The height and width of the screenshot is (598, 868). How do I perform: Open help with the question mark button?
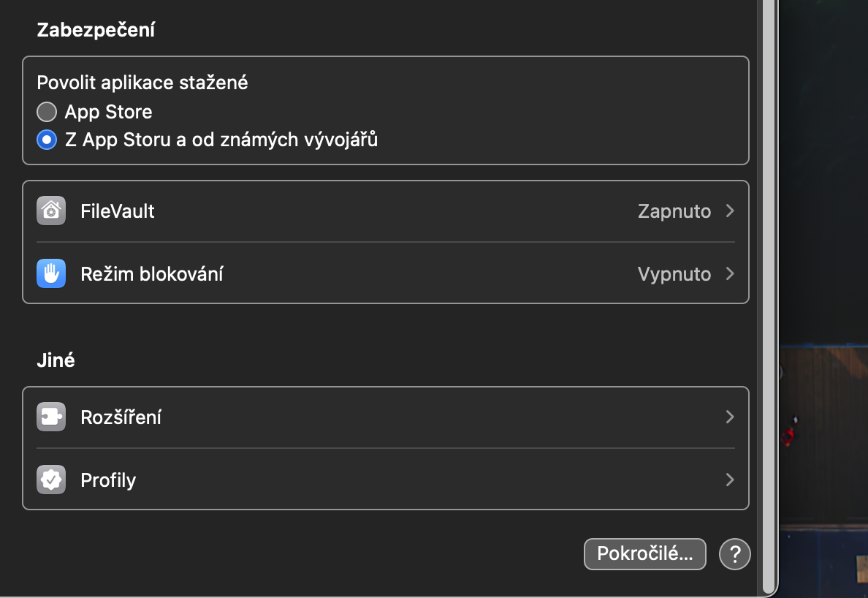pyautogui.click(x=735, y=554)
